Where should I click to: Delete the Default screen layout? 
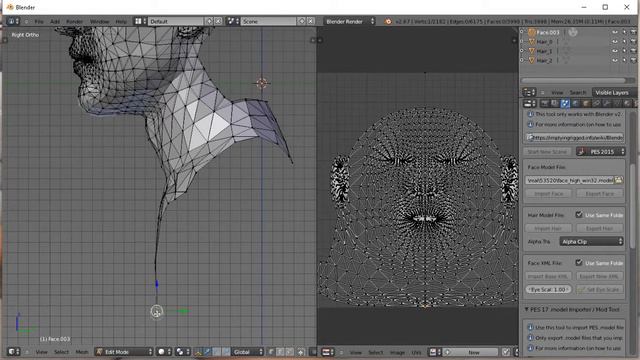pos(218,21)
